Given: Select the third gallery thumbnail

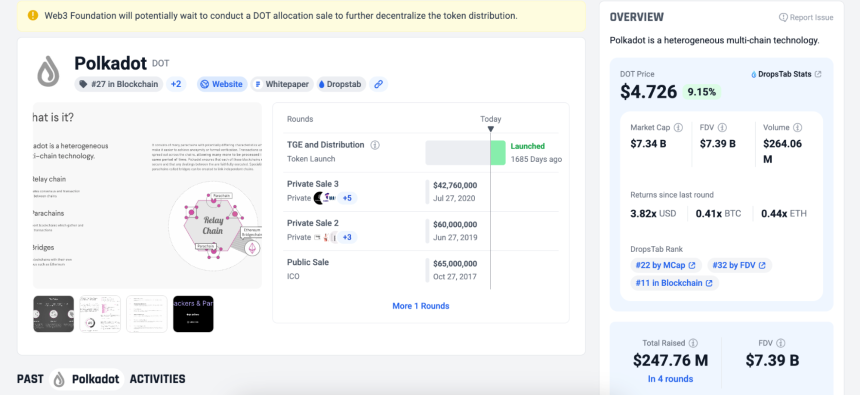Looking at the screenshot, I should pos(146,314).
